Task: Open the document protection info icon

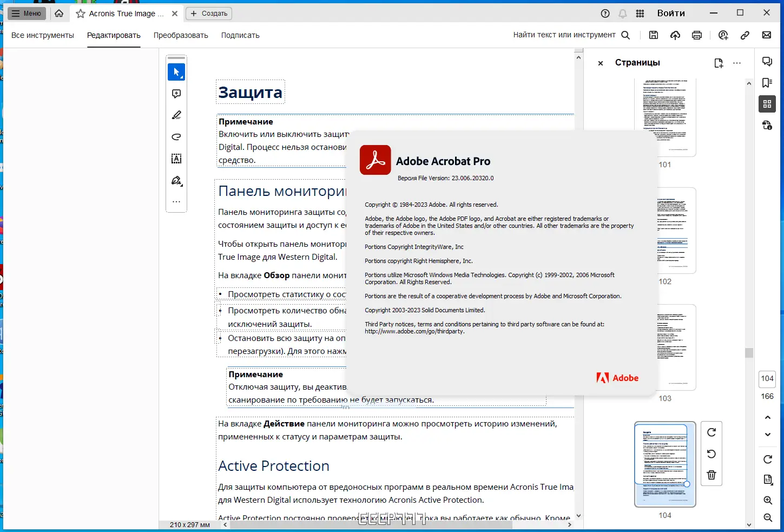Action: 767,126
